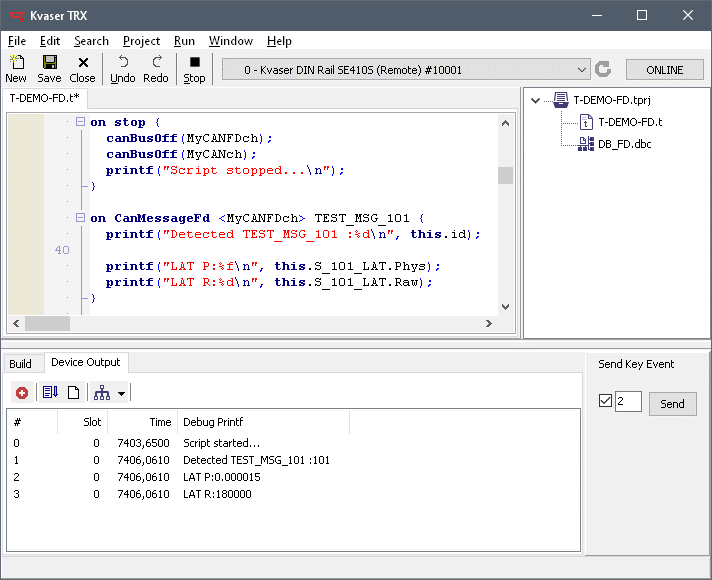Toggle the Send Key Event checkbox

604,401
